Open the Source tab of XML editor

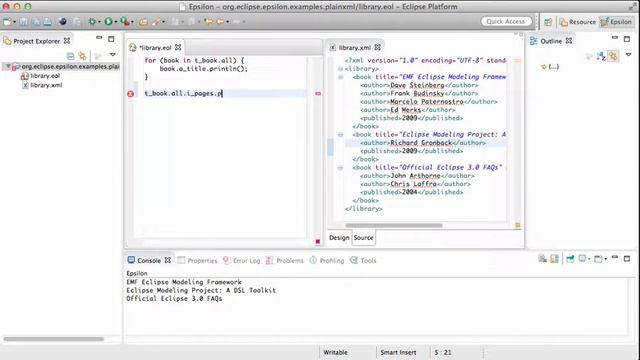(363, 238)
